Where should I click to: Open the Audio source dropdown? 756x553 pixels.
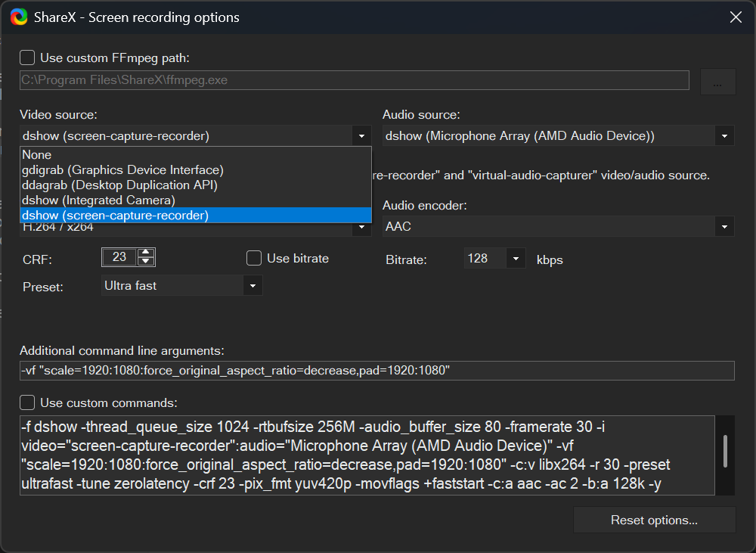724,136
